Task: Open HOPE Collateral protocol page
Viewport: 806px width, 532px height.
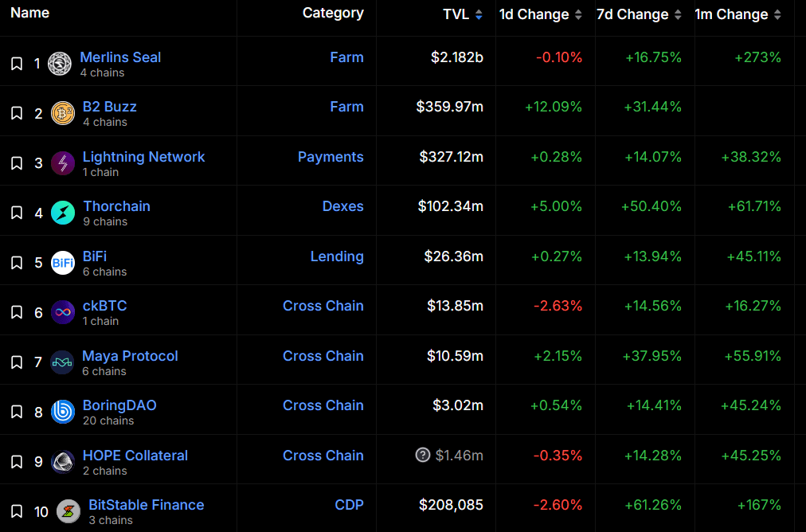Action: [x=135, y=456]
